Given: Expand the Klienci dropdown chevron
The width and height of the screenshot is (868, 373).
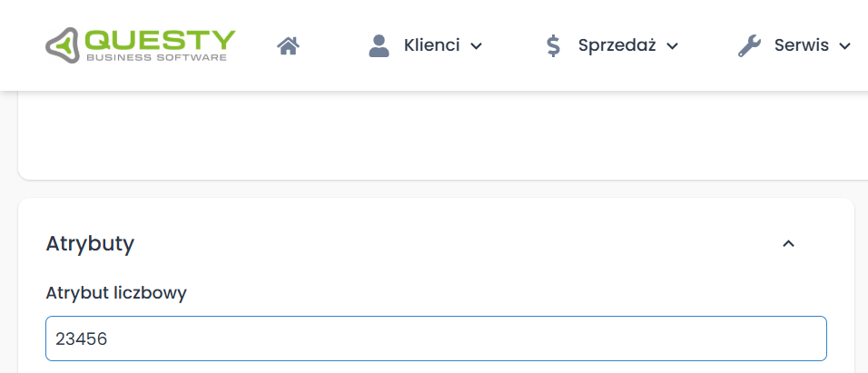Looking at the screenshot, I should 476,46.
